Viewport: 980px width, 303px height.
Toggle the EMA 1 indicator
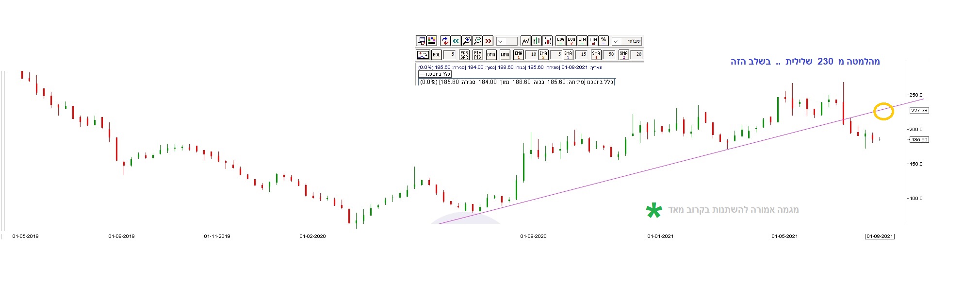click(x=519, y=55)
